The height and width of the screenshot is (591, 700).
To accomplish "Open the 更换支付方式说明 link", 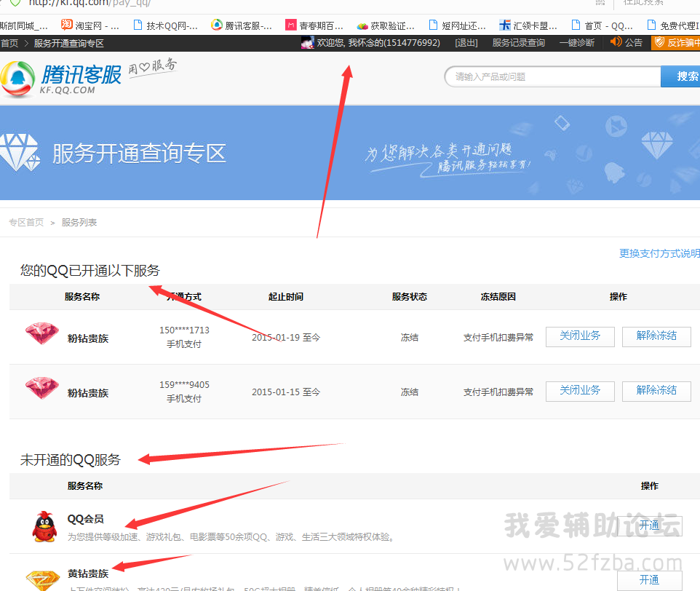I will [x=659, y=253].
